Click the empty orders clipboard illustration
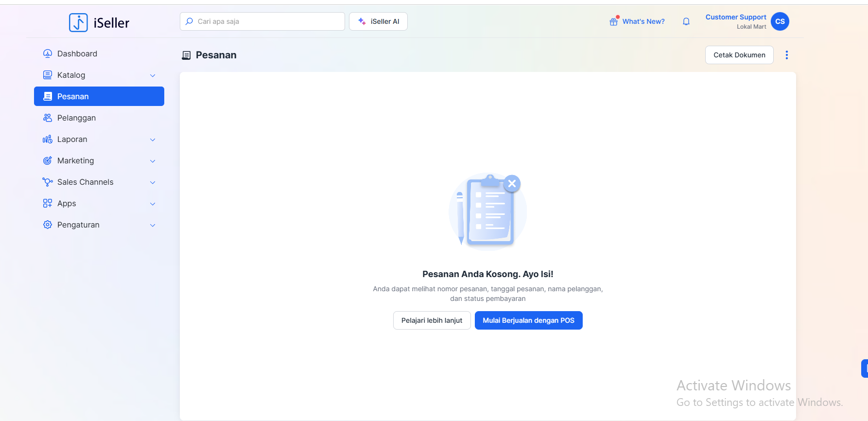The width and height of the screenshot is (868, 421). [487, 211]
